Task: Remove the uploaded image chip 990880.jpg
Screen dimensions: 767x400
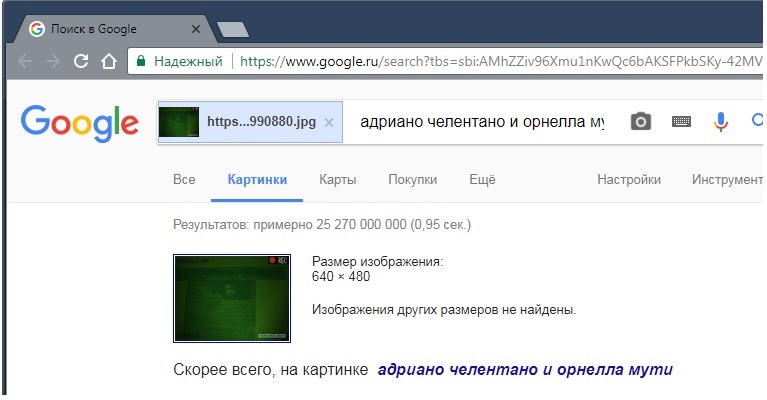Action: click(x=329, y=123)
